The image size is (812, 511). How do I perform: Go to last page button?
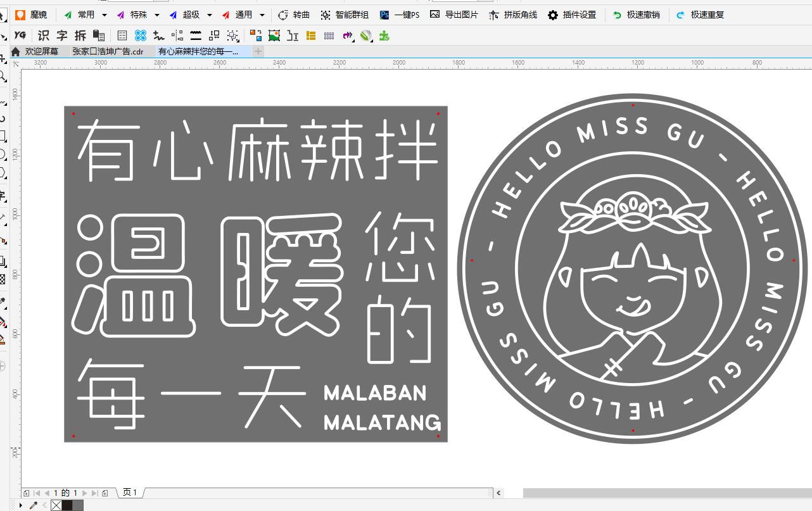94,493
